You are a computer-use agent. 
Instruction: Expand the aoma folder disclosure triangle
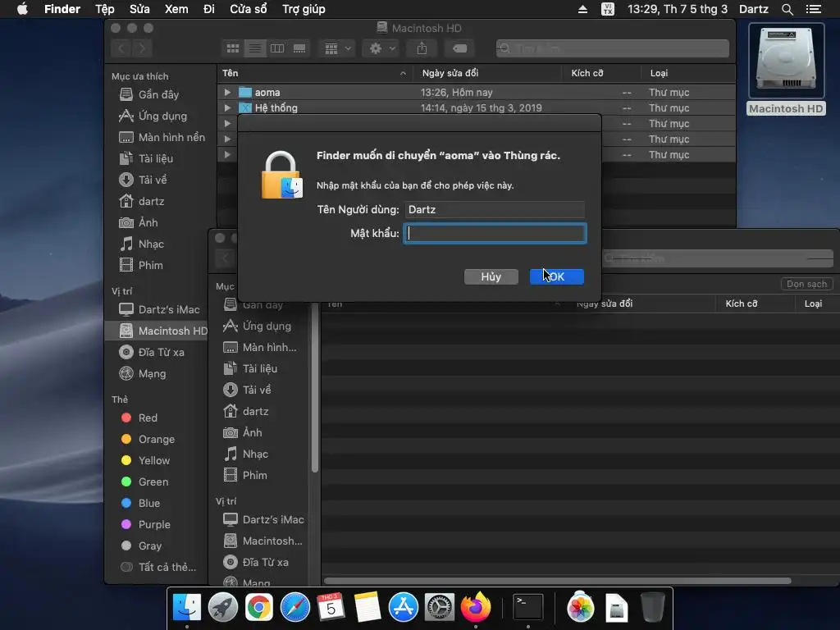[227, 92]
